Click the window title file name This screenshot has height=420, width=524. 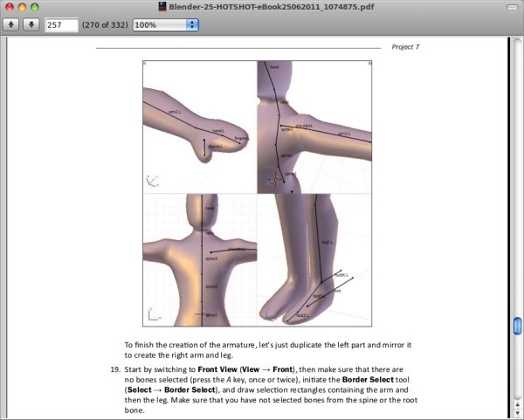[x=272, y=7]
